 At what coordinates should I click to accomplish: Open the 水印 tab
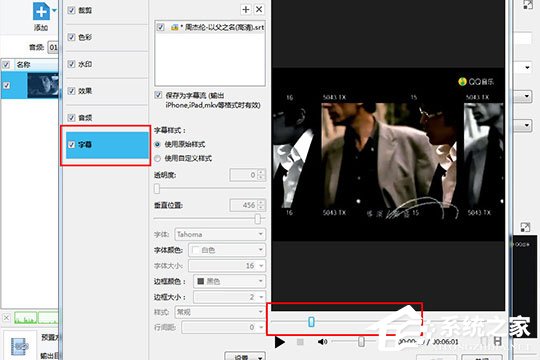(107, 64)
